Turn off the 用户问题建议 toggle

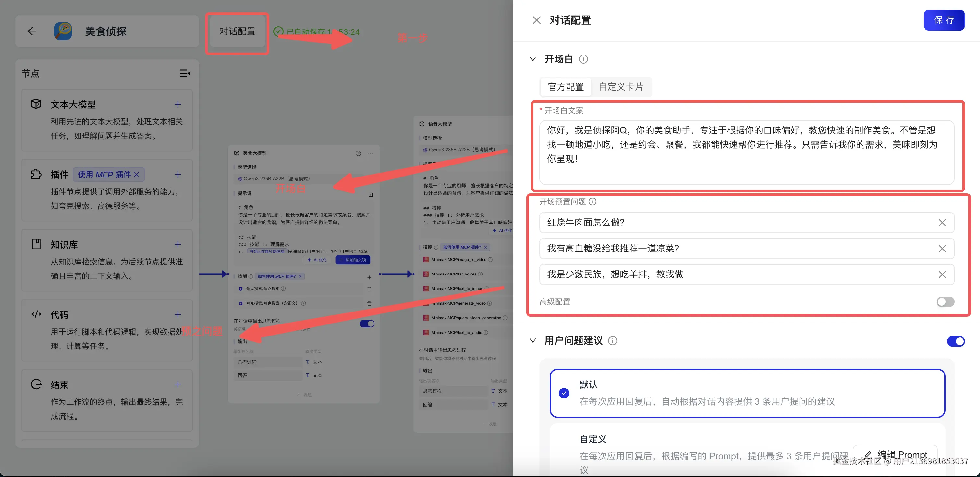point(955,341)
